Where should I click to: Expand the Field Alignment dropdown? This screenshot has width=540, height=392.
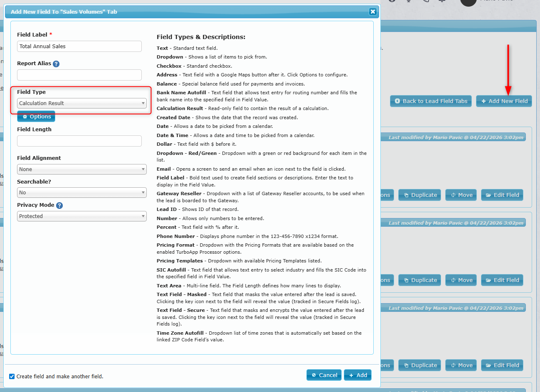[x=81, y=169]
